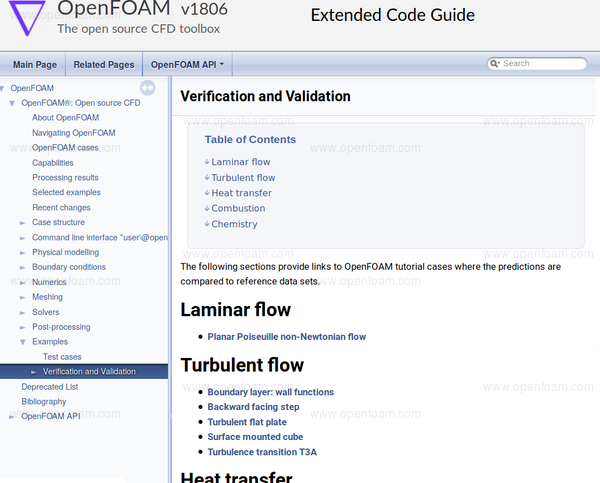This screenshot has width=600, height=483.
Task: Open Surface mounted cube link
Action: coord(255,437)
